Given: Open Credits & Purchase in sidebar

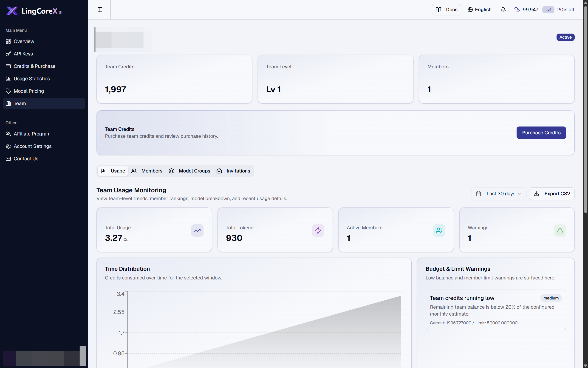Looking at the screenshot, I should (44, 66).
